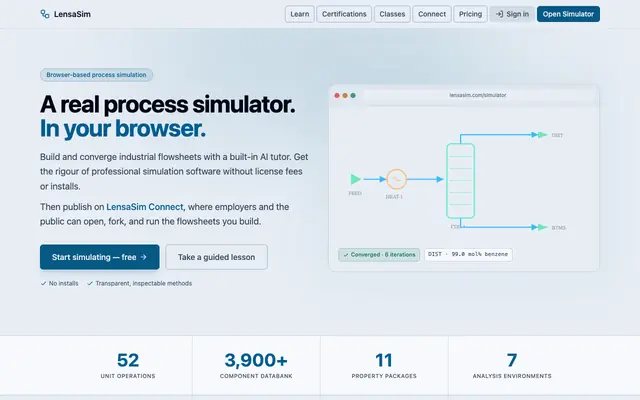The image size is (640, 400).
Task: Click the yellow dot in simulator preview
Action: point(345,96)
